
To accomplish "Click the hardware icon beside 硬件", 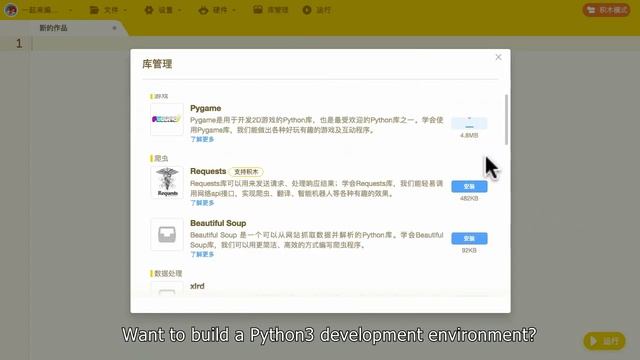I will 203,10.
